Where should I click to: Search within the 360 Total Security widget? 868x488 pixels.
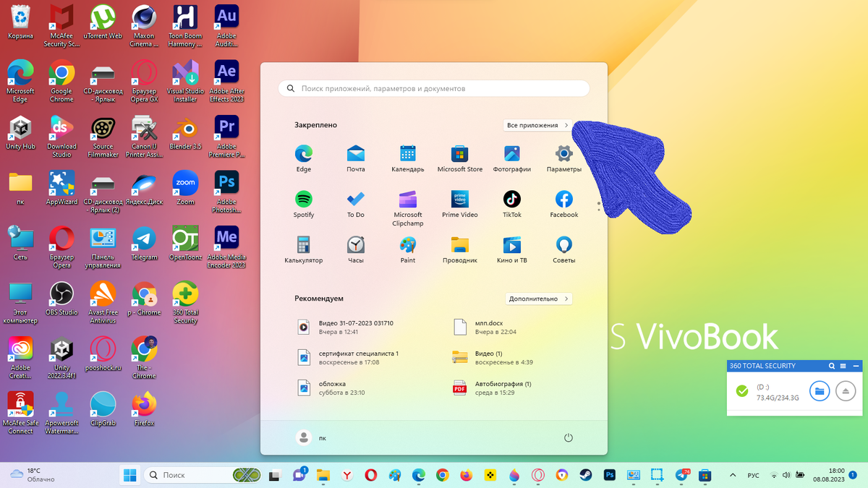(832, 367)
